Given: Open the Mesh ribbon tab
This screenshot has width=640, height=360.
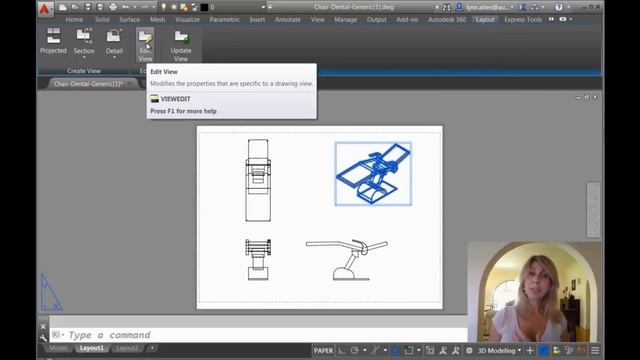Looking at the screenshot, I should [x=158, y=20].
